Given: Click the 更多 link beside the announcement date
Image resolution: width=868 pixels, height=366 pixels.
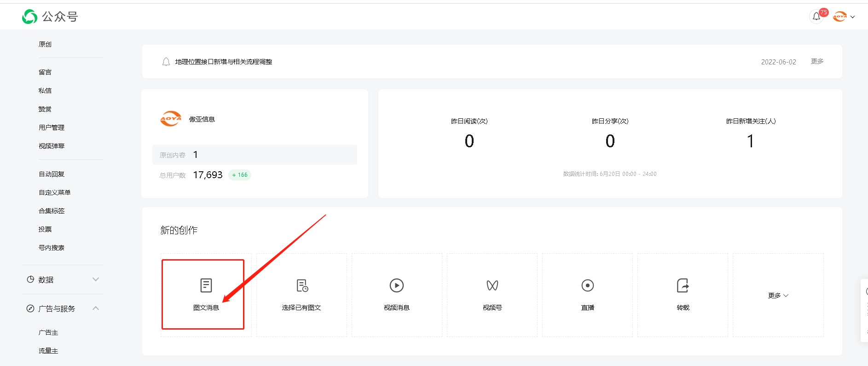Looking at the screenshot, I should (x=817, y=61).
